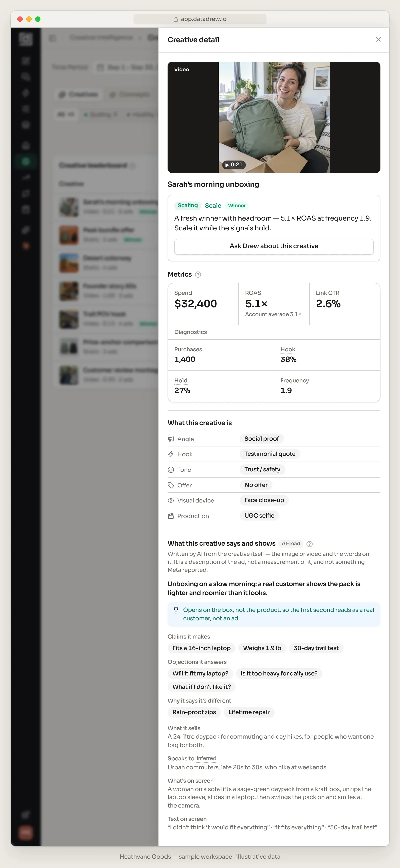Viewport: 400px width, 868px height.
Task: Select the Social proof angle chip
Action: tap(262, 439)
